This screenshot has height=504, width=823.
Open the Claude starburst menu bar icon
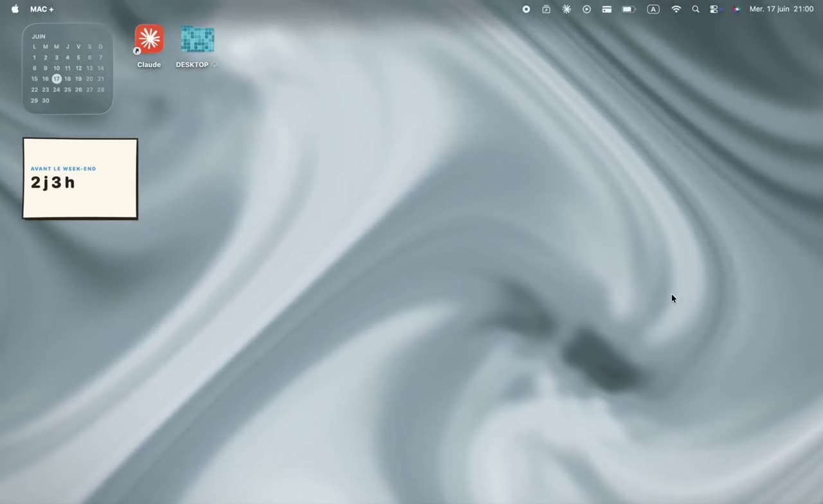(566, 9)
